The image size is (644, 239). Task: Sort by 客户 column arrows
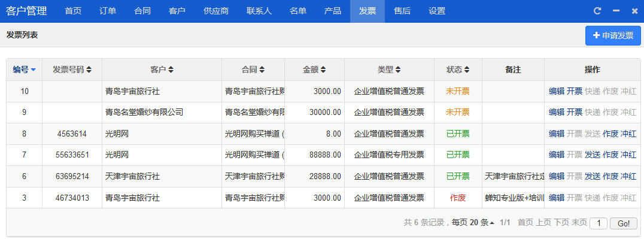click(171, 70)
